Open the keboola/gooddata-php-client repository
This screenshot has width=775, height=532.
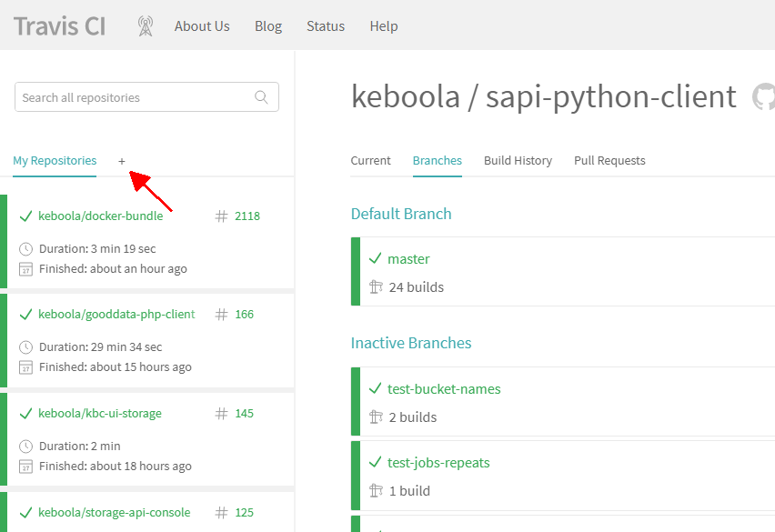tap(116, 314)
